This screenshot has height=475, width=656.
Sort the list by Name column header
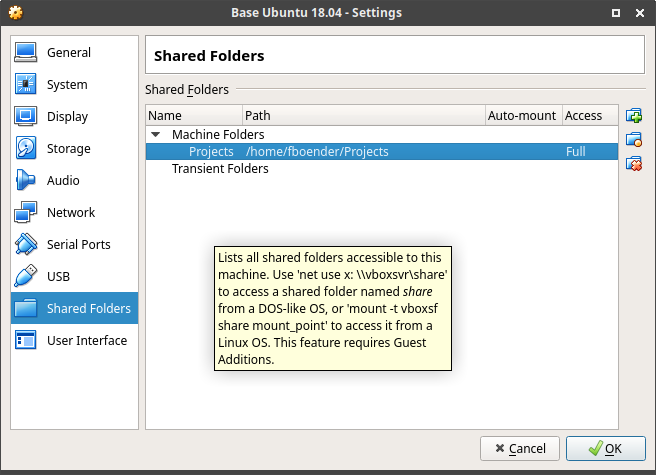(194, 116)
